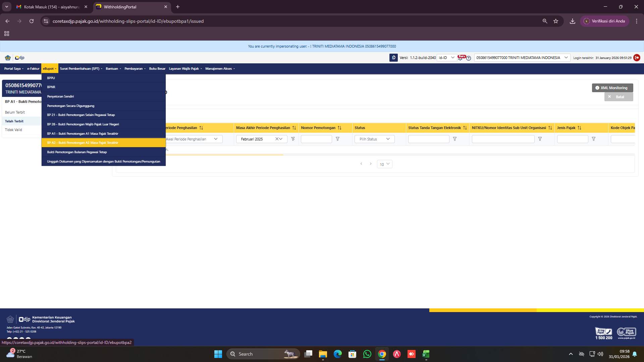Open the page size selector showing 10

[x=385, y=164]
